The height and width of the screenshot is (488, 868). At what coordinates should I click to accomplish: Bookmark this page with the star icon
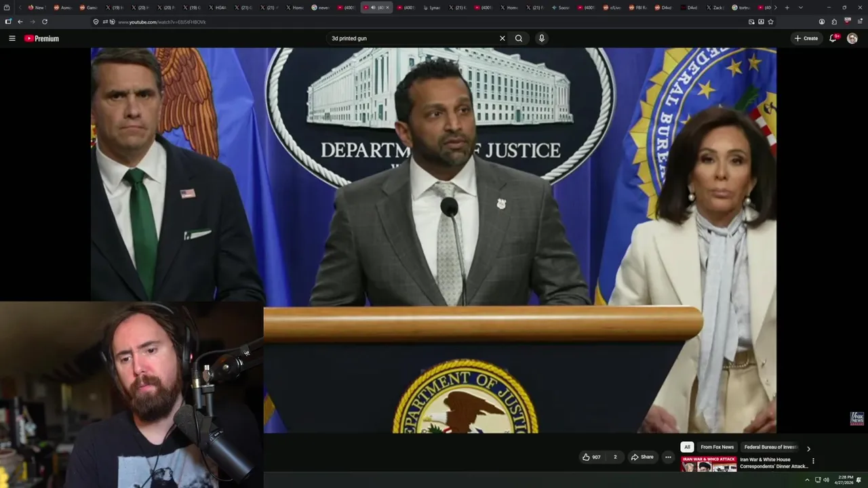click(x=770, y=22)
